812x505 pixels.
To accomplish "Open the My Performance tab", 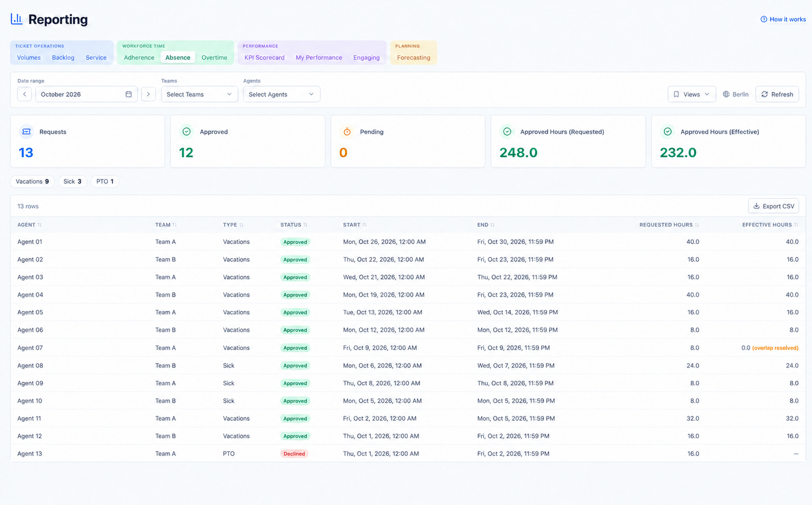I will (x=319, y=58).
